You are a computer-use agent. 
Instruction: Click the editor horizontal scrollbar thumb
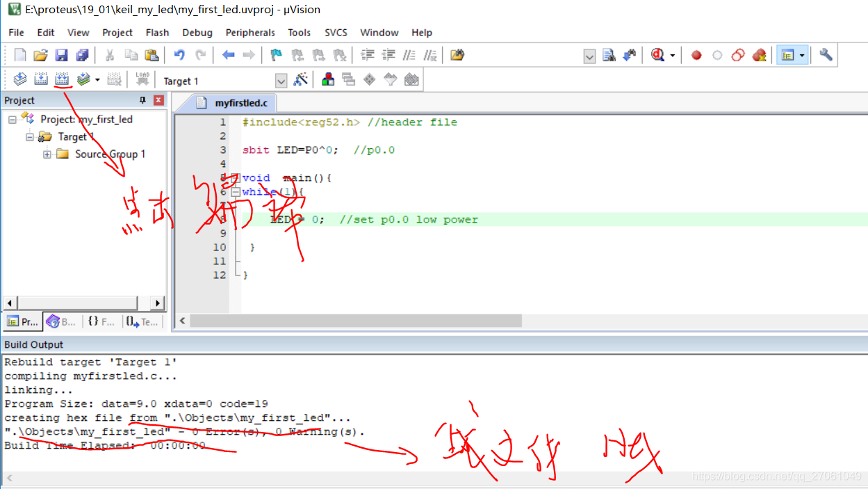click(x=355, y=321)
